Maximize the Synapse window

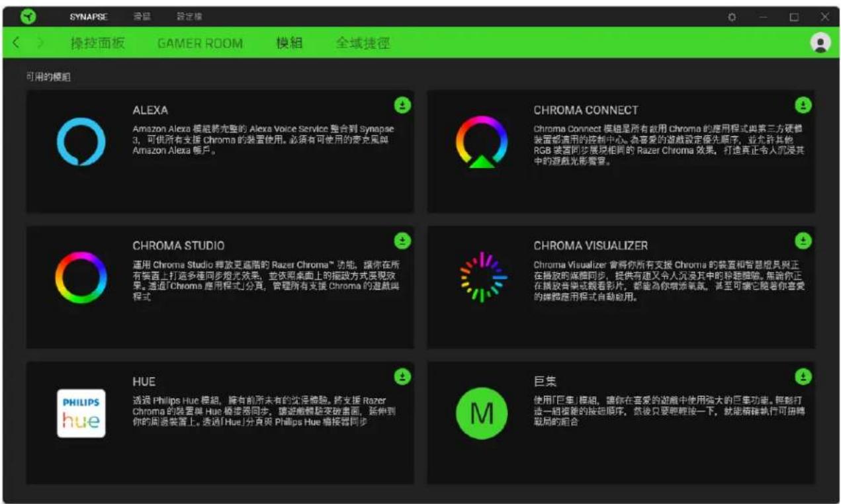pos(794,17)
